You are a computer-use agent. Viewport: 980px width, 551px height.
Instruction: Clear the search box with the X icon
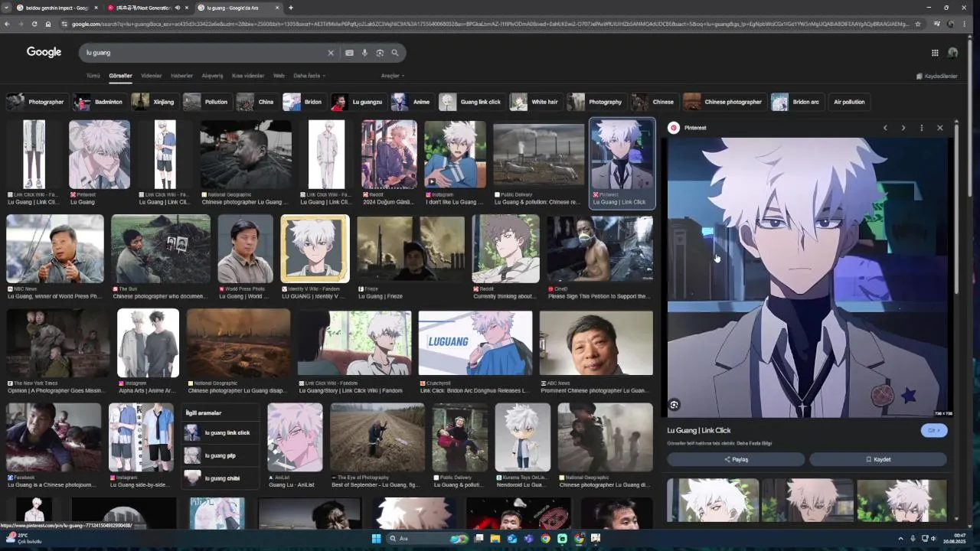331,53
